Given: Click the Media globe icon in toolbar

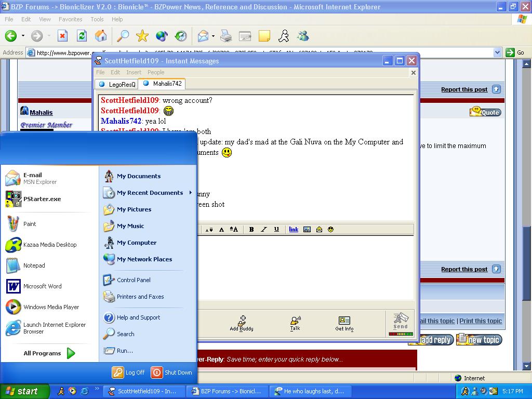Looking at the screenshot, I should (x=162, y=36).
